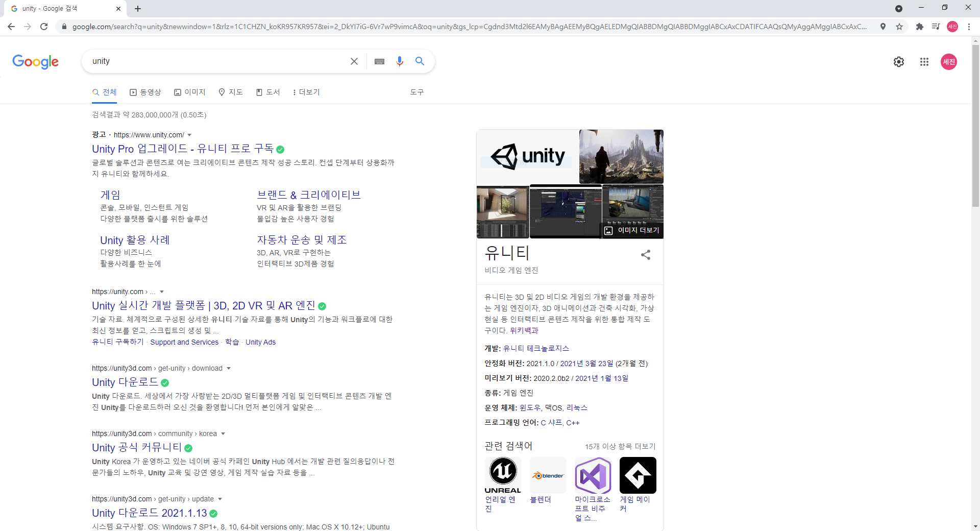Expand ad options arrow next to www.unity.com
This screenshot has width=980, height=531.
click(x=189, y=135)
